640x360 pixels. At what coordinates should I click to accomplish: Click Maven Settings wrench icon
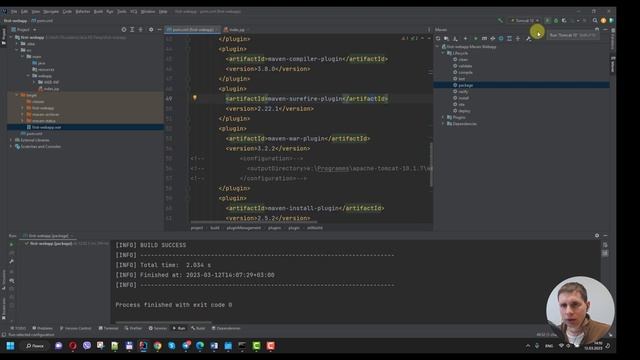[x=529, y=38]
